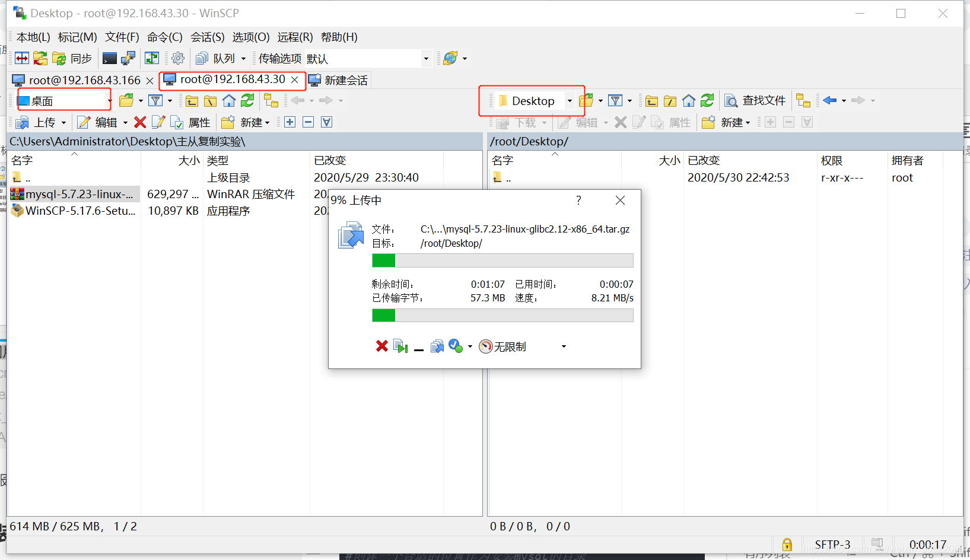970x560 pixels.
Task: Open the console terminal icon
Action: [110, 58]
